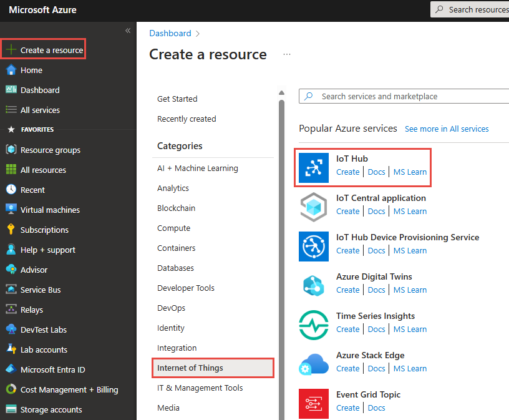
Task: Click Create under Event Grid Topic
Action: tap(347, 408)
